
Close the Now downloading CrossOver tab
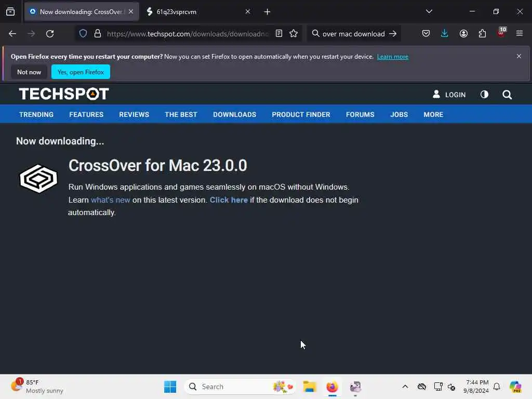pyautogui.click(x=131, y=12)
